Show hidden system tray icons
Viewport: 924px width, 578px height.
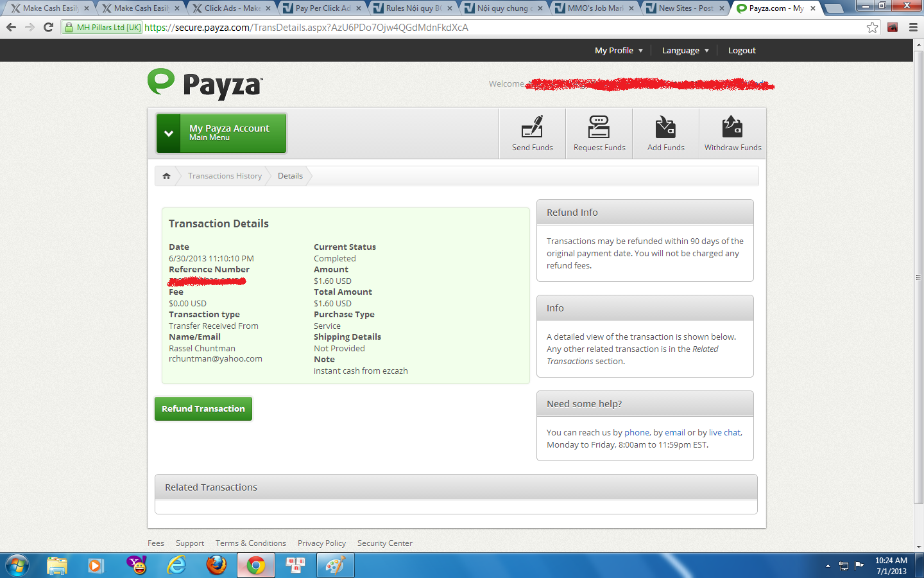pyautogui.click(x=828, y=566)
